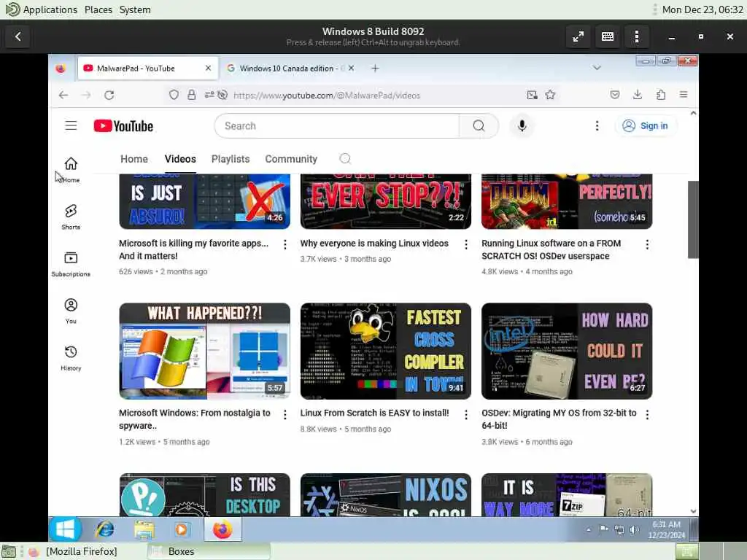Click the Action Center flag icon
The width and height of the screenshot is (747, 560).
pos(603,529)
